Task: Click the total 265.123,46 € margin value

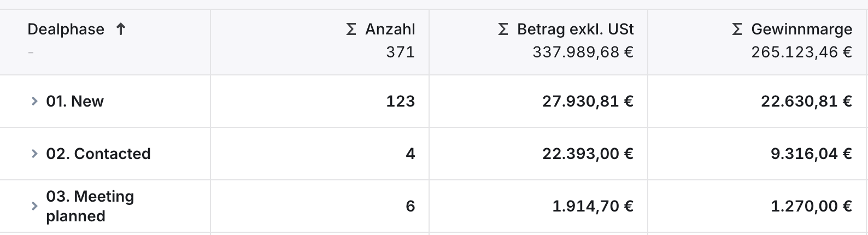Action: coord(802,52)
